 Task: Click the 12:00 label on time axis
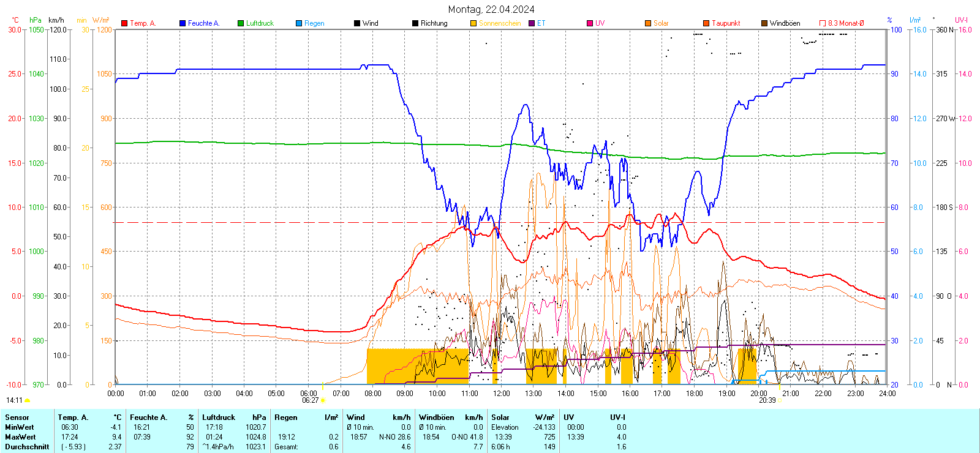[x=502, y=394]
